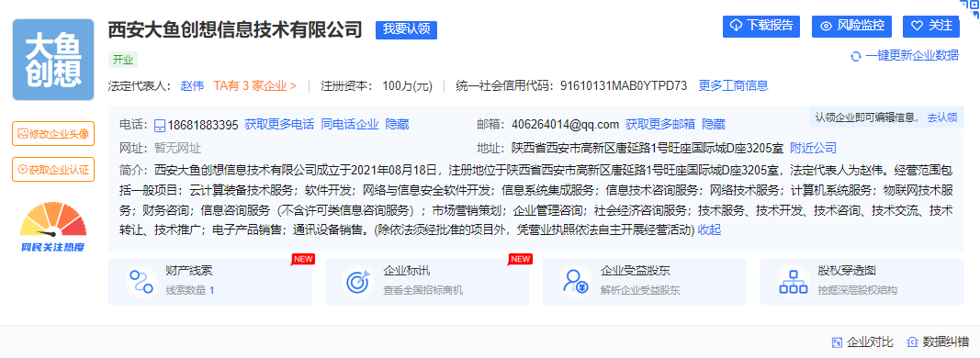This screenshot has height=358, width=980.
Task: Collapse the company description with 收起
Action: (x=709, y=229)
